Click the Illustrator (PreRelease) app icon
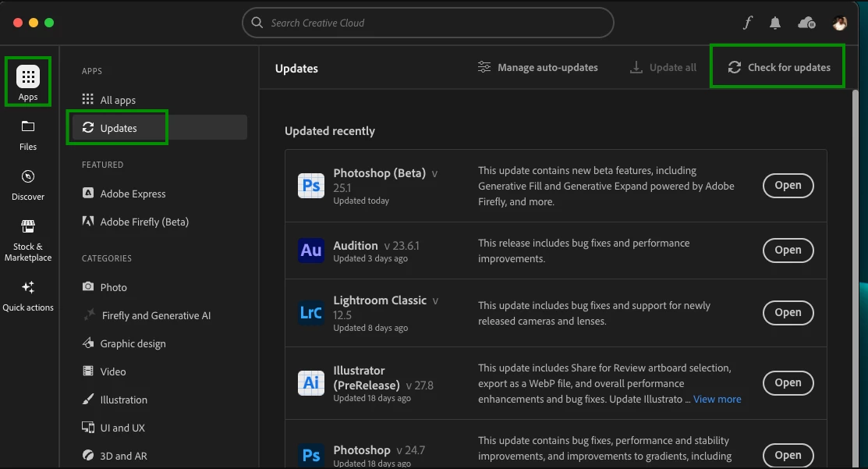Image resolution: width=868 pixels, height=469 pixels. point(311,382)
